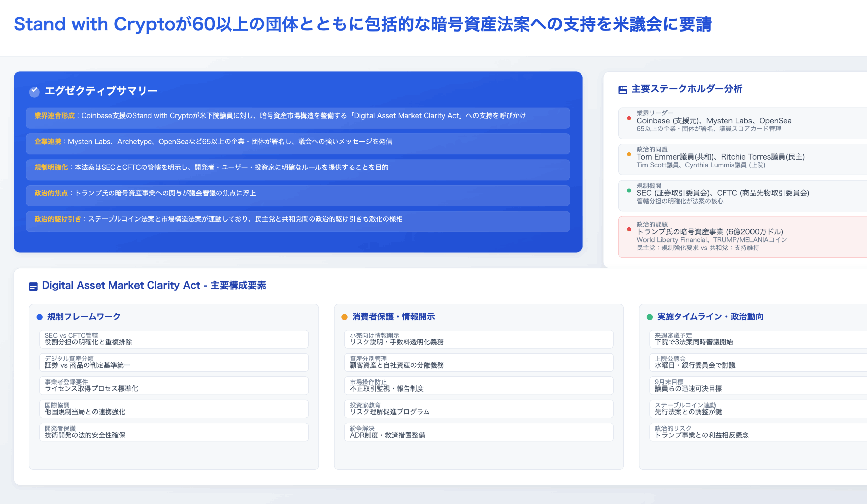Click the text 民主党：規制強化要求 vs 共和党：支持維持

[698, 248]
